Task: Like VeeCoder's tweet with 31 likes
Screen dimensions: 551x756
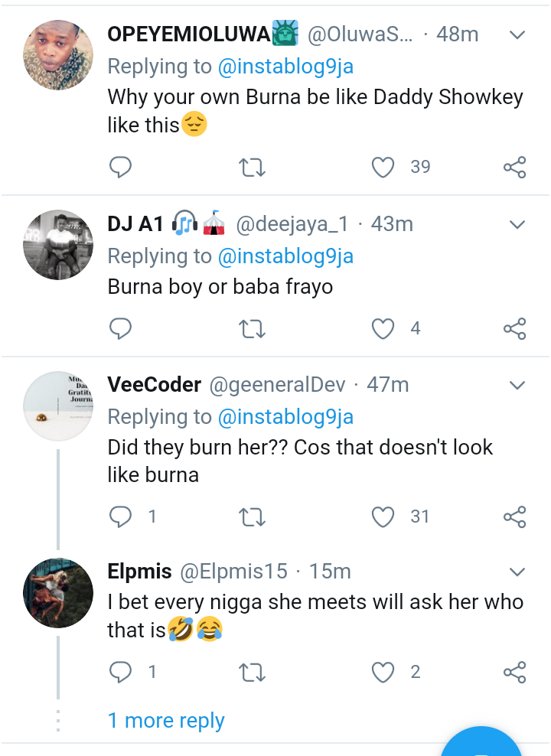Action: (383, 517)
